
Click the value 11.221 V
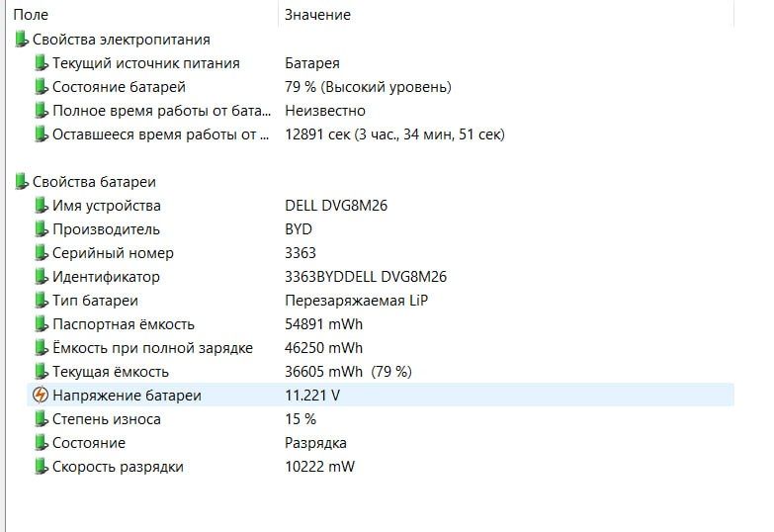[312, 396]
